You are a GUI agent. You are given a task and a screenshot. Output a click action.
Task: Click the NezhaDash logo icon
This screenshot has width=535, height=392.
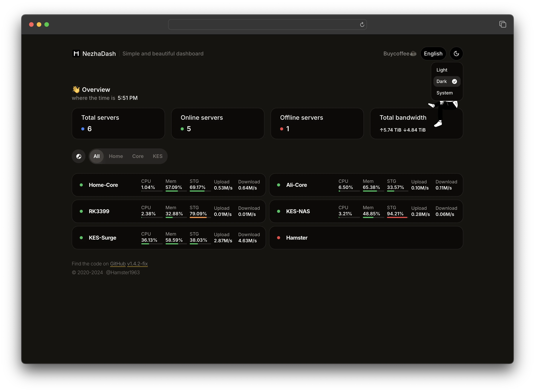[x=76, y=54]
